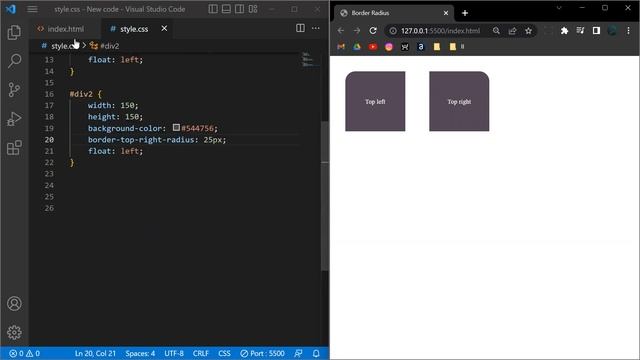Open a new browser tab
The width and height of the screenshot is (640, 360).
tap(464, 13)
